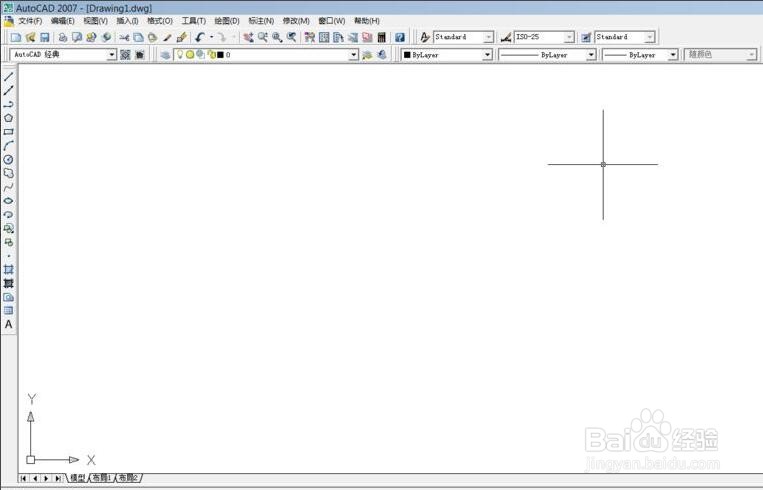
Task: Expand the AutoCAD 经典 workspace dropdown
Action: (111, 55)
